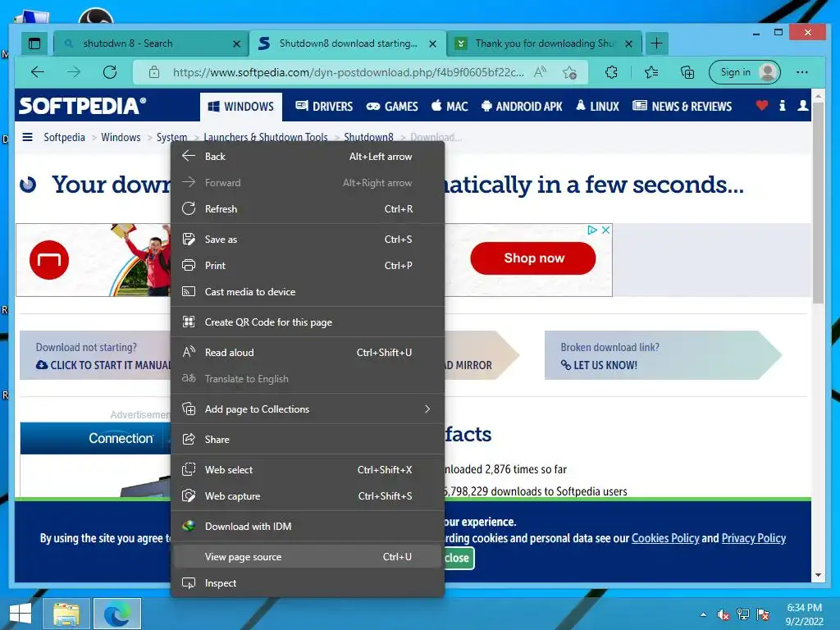Open Favorites list icon
Viewport: 840px width, 630px height.
[x=651, y=72]
